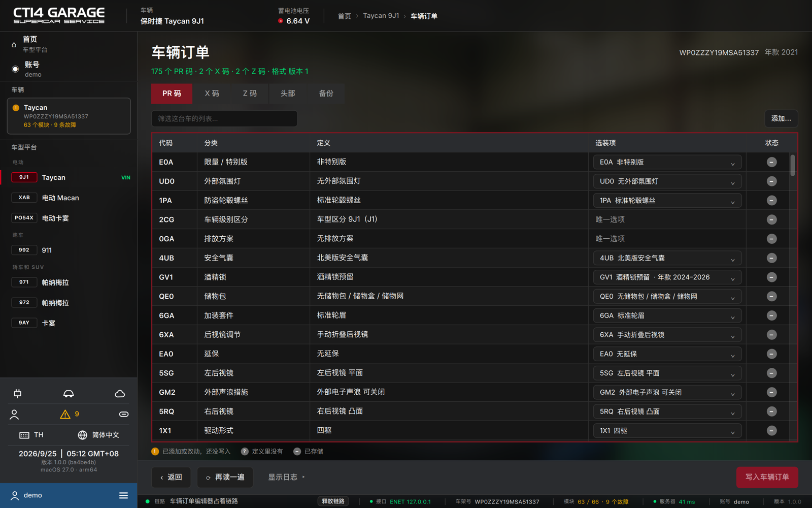Open the battery voltage red indicator
The image size is (812, 508).
[x=280, y=21]
